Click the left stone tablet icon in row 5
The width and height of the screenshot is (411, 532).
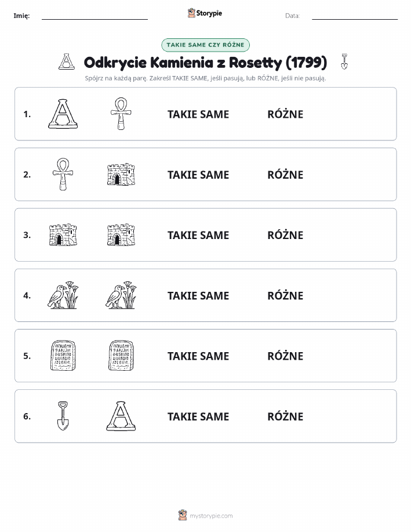(63, 356)
